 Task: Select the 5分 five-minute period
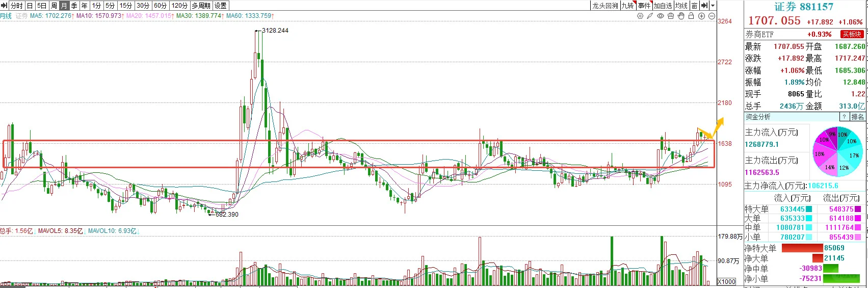pyautogui.click(x=110, y=6)
